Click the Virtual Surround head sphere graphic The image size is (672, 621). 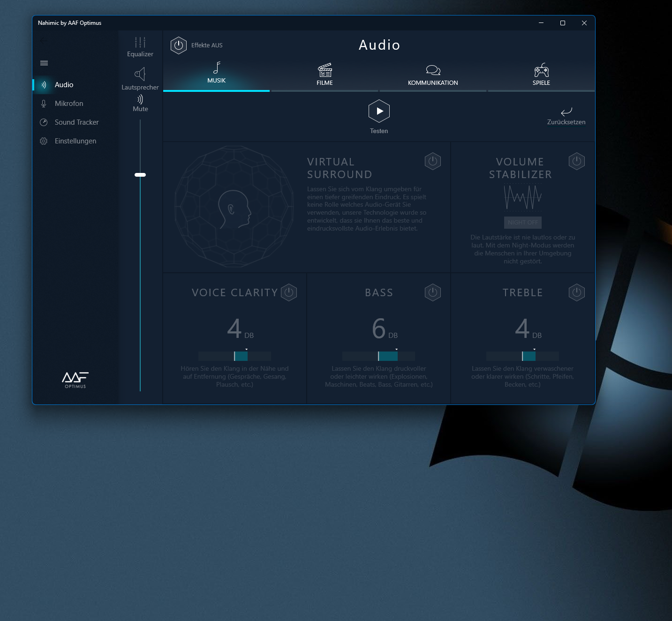tap(234, 207)
